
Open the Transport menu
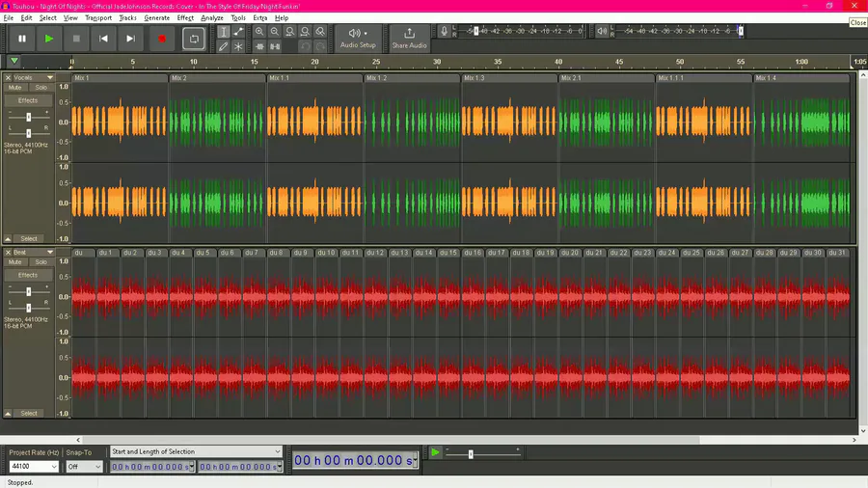click(98, 17)
